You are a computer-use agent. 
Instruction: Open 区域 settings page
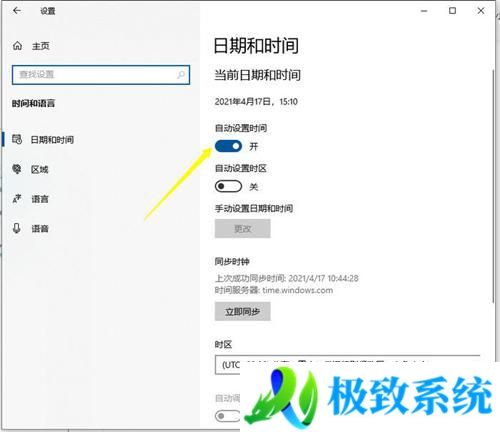(x=40, y=169)
